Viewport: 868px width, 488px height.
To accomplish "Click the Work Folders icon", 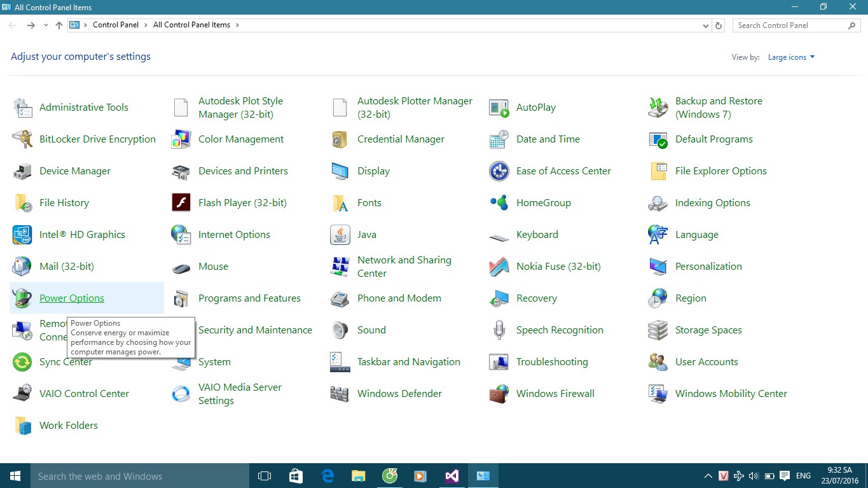I will 22,426.
